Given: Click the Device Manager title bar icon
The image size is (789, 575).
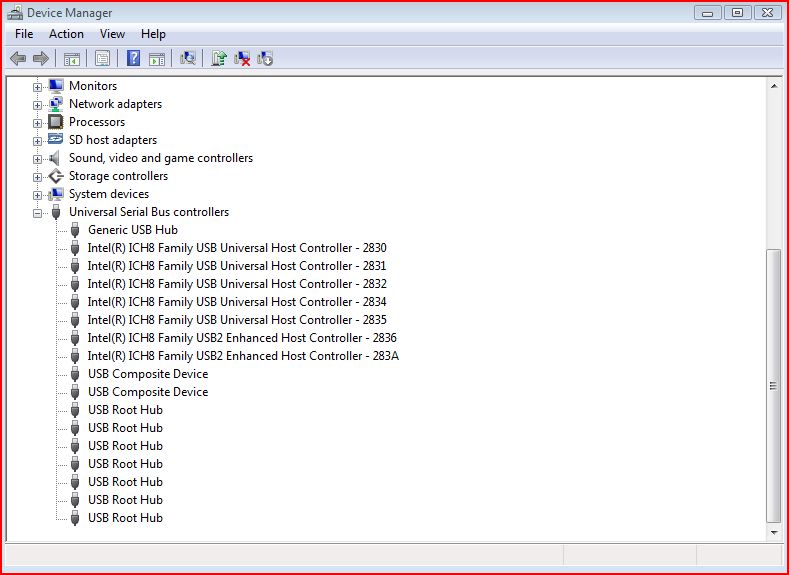Looking at the screenshot, I should [x=15, y=13].
